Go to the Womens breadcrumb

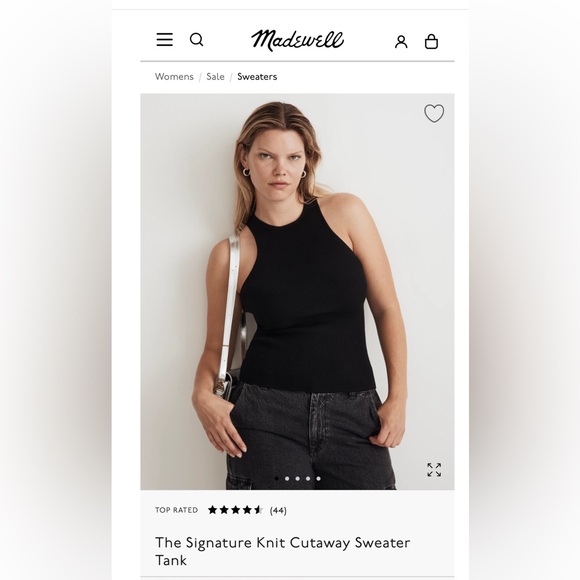pyautogui.click(x=174, y=77)
